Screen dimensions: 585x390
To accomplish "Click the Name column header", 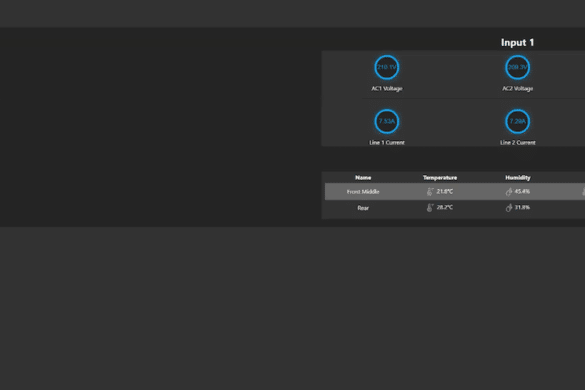I will (363, 178).
